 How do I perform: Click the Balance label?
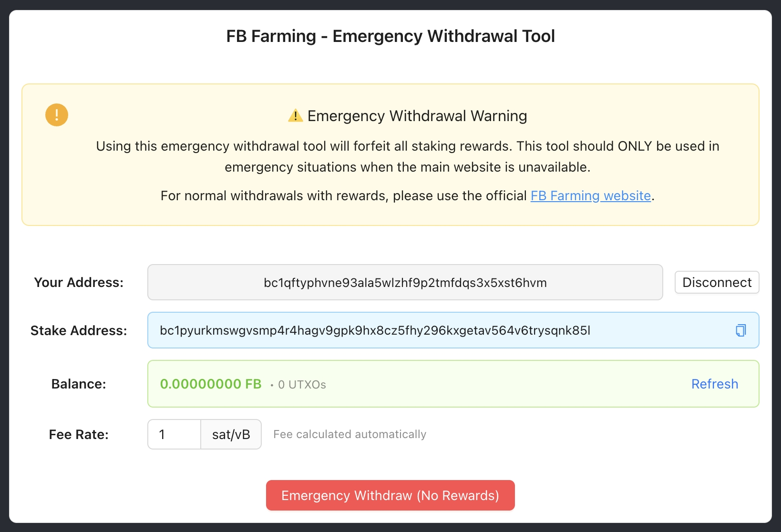pos(79,384)
